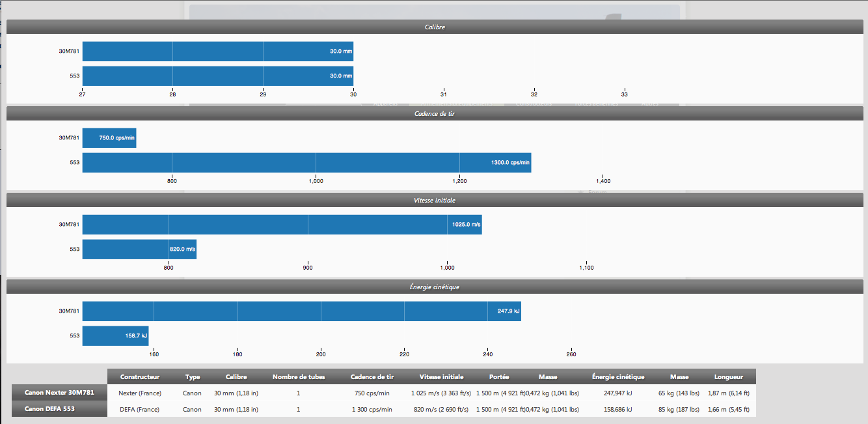Viewport: 868px width, 424px height.
Task: Click the 553 bar in the Calibre chart
Action: click(217, 76)
